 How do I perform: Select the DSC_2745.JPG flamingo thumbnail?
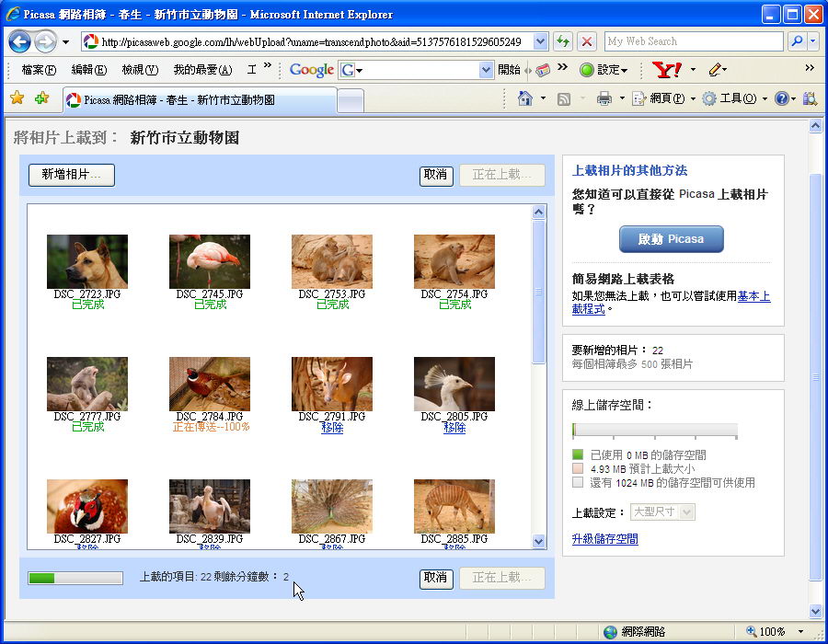pyautogui.click(x=210, y=262)
